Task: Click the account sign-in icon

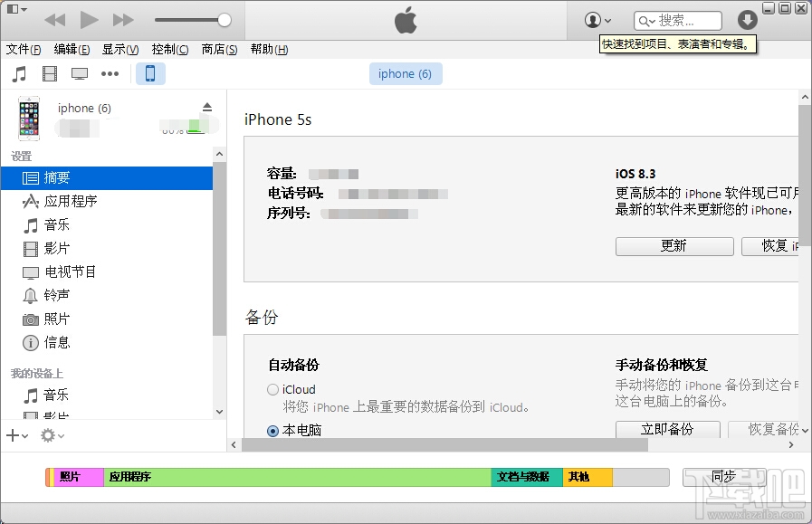Action: 595,20
